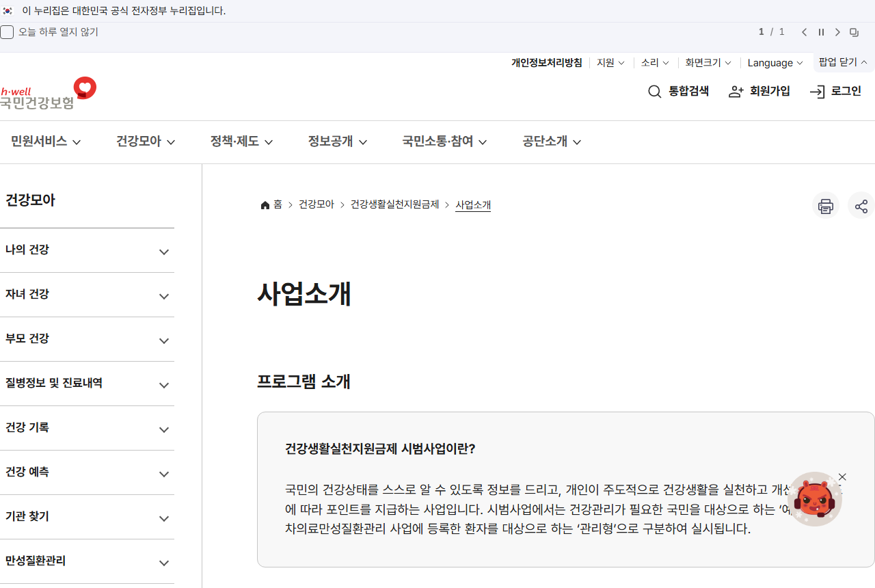Pause the popup slideshow
875x588 pixels.
pyautogui.click(x=821, y=32)
